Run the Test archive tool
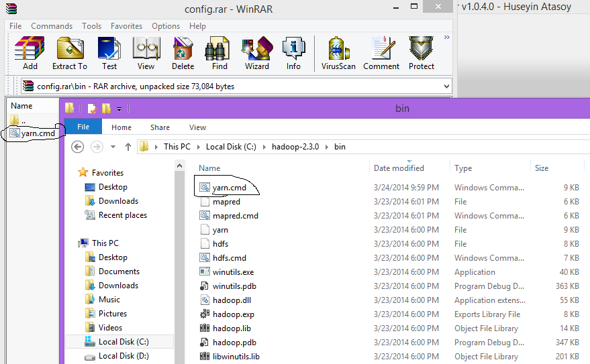This screenshot has height=364, width=590. 109,54
